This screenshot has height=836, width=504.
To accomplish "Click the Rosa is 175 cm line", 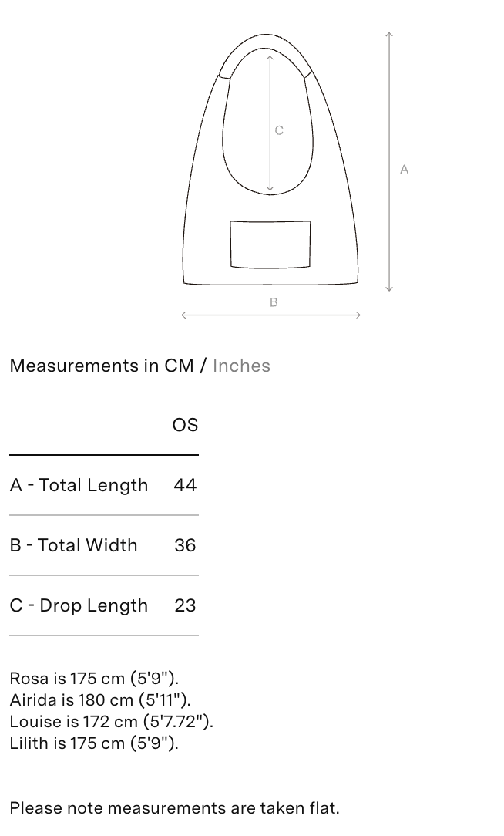I will click(x=94, y=678).
